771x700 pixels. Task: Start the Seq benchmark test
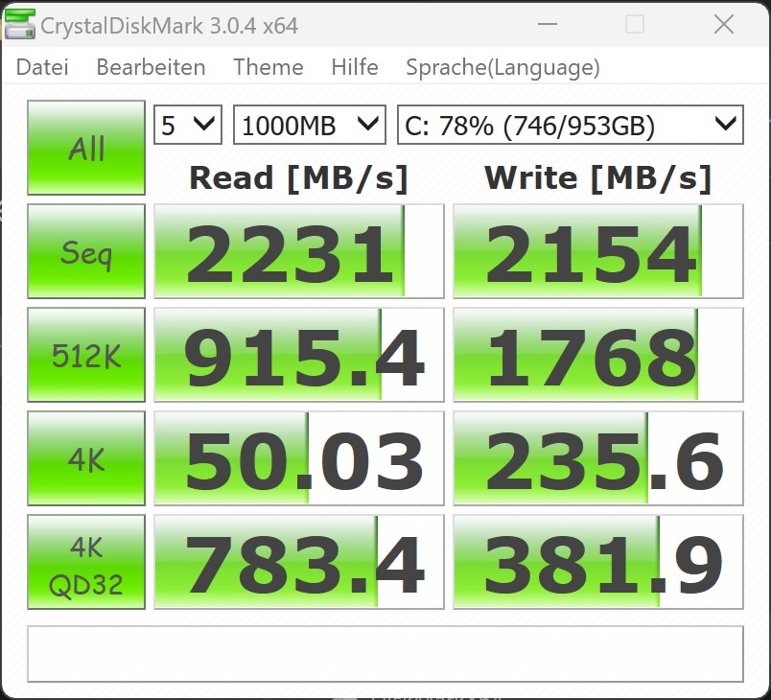(86, 251)
